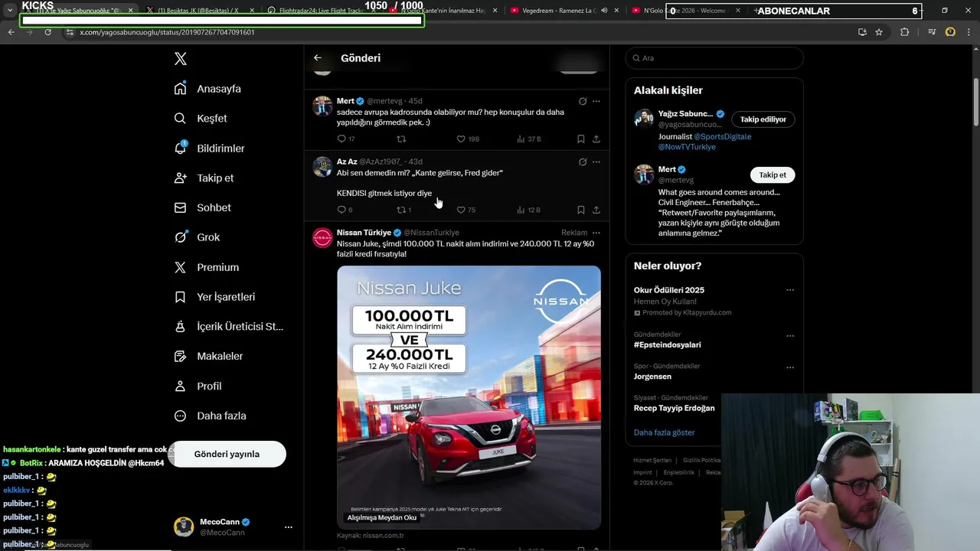Open options for Jorgensen trend
This screenshot has width=980, height=551.
click(790, 367)
